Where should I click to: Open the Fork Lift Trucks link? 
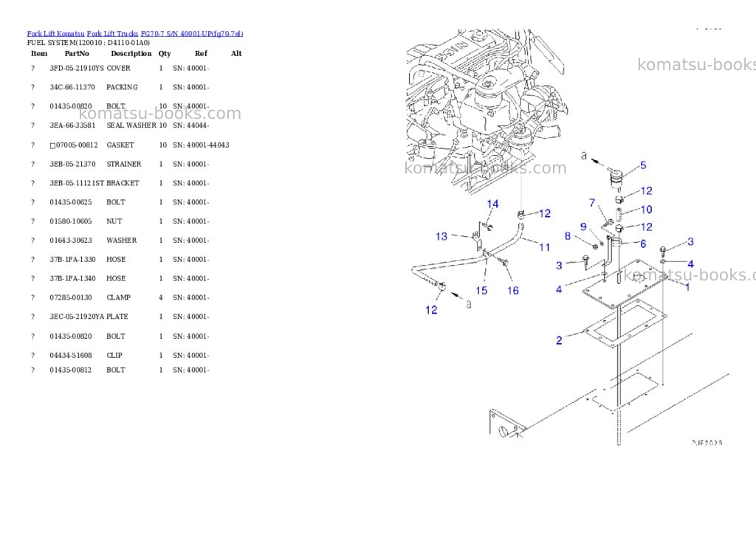(x=112, y=34)
